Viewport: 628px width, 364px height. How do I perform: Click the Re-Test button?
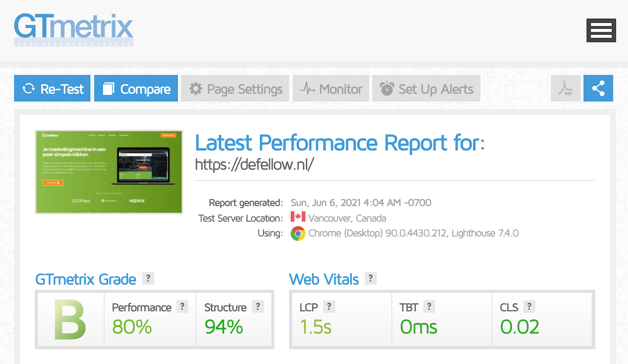[x=52, y=88]
